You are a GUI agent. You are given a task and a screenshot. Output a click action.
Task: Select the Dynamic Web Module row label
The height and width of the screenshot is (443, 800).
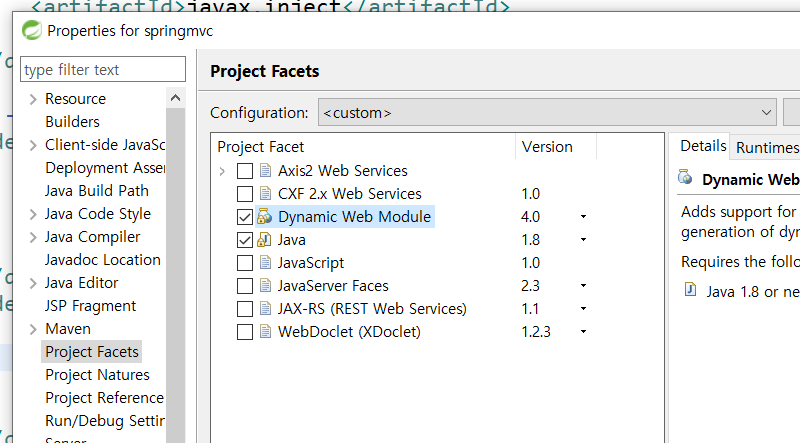[354, 216]
